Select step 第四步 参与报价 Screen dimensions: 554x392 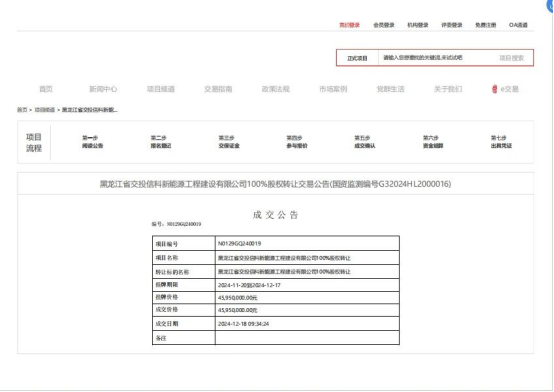pyautogui.click(x=297, y=142)
